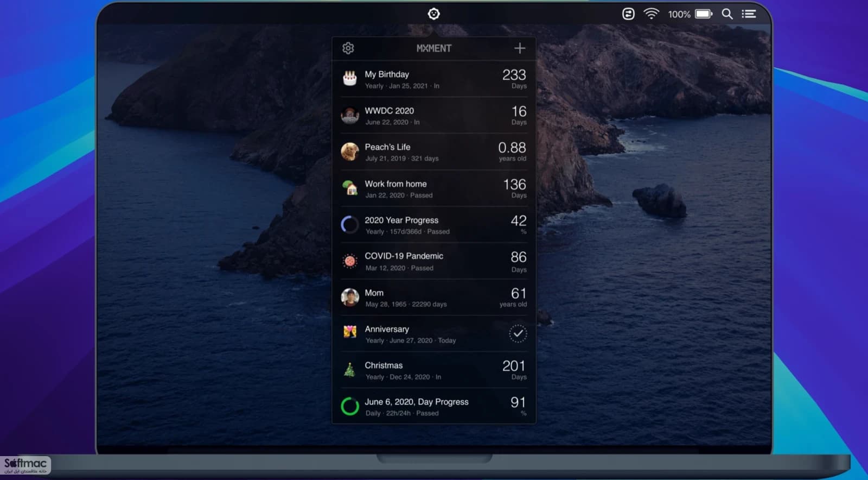Click 'Yearly · Jan 25, 2021 · In' subtitle

(x=402, y=86)
